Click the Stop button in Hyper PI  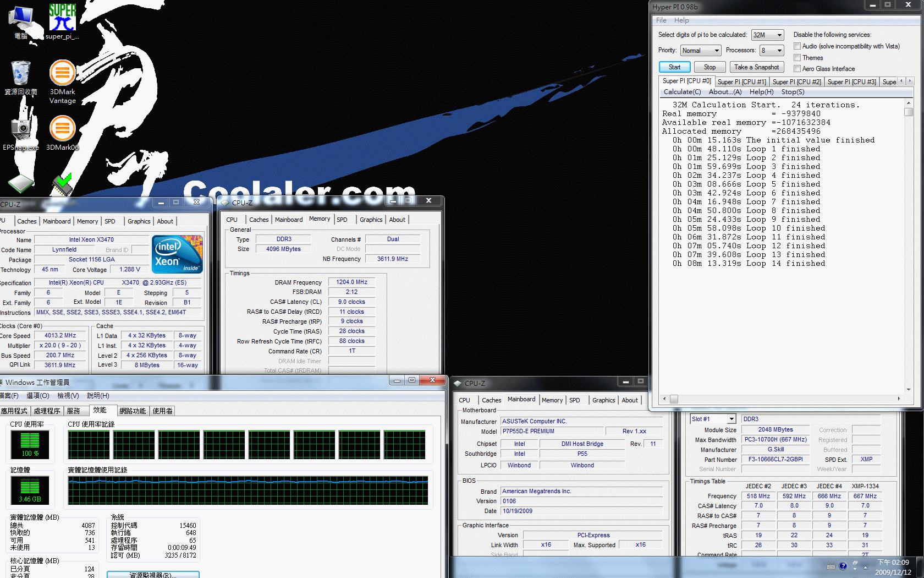coord(710,67)
